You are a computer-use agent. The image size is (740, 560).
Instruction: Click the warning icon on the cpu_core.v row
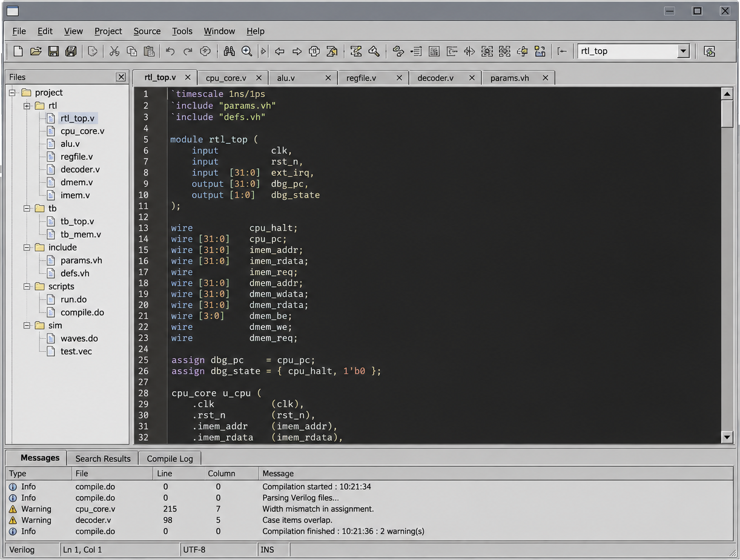(x=13, y=509)
